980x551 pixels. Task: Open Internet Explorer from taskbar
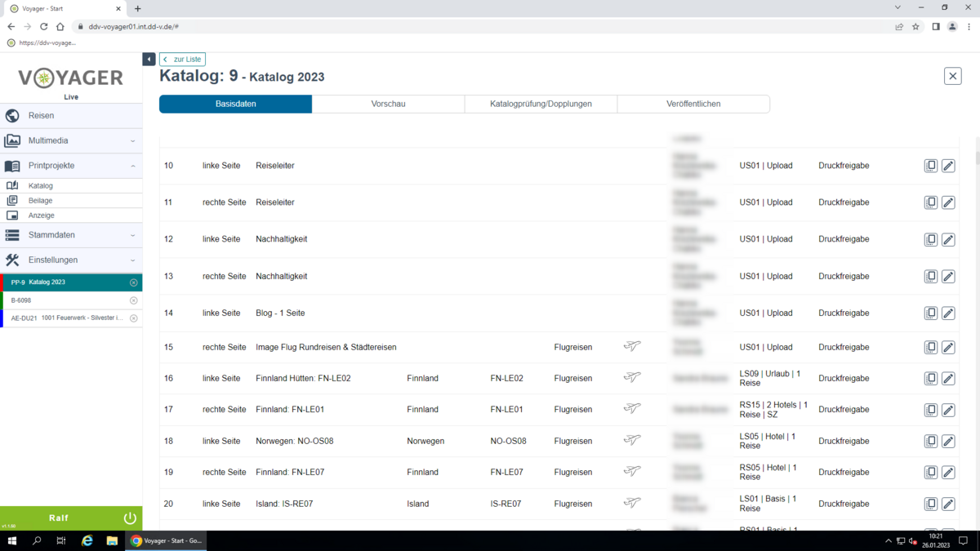point(87,540)
